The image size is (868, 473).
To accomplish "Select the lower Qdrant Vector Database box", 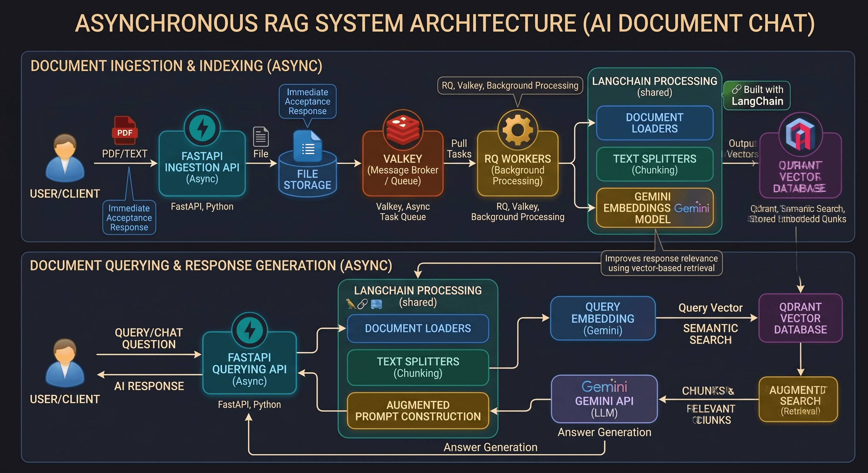I will pos(800,318).
